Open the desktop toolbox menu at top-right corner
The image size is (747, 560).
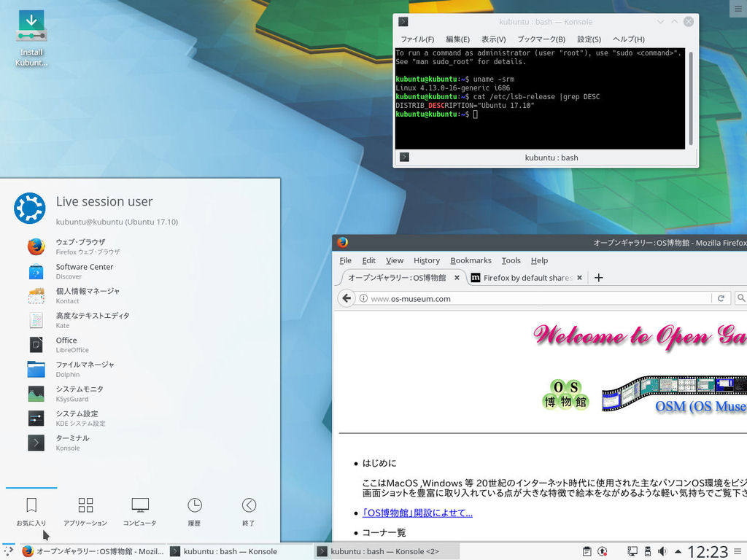coord(738,8)
